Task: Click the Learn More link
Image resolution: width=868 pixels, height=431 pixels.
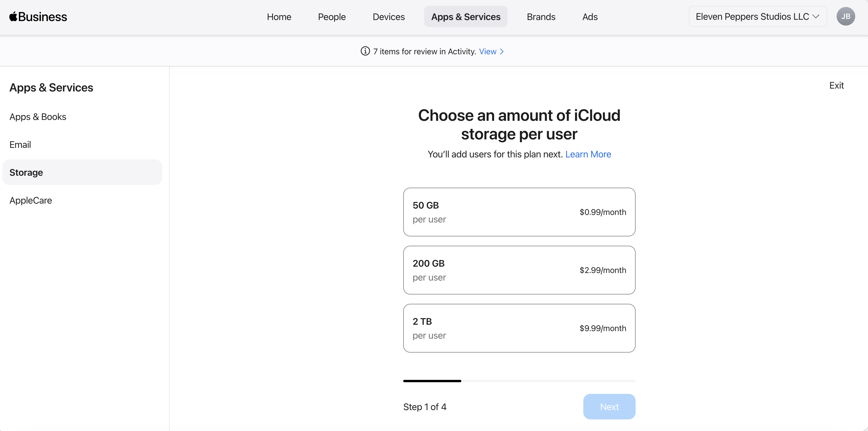Action: pos(588,154)
